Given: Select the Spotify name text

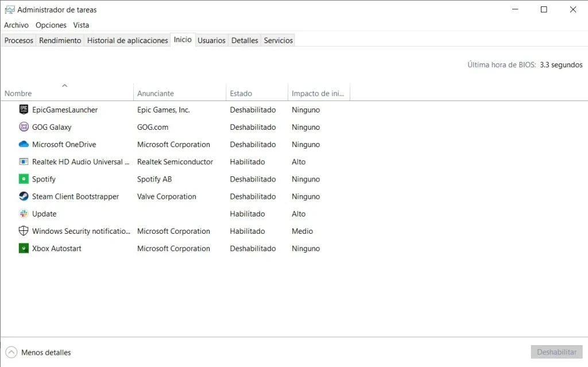Looking at the screenshot, I should [44, 179].
